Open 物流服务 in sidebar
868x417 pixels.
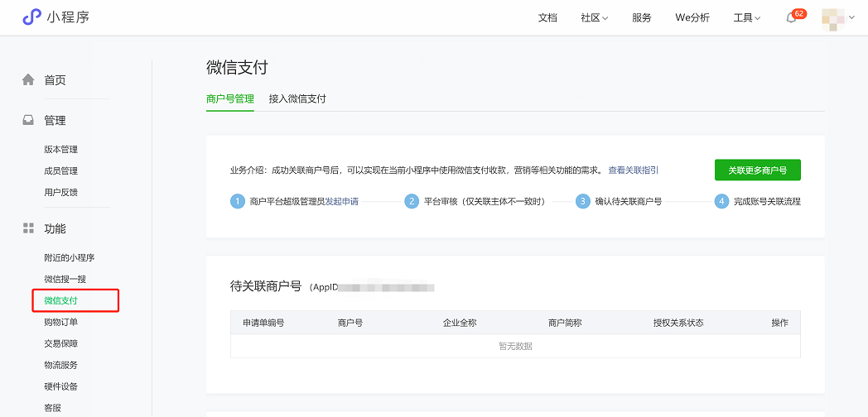(61, 365)
